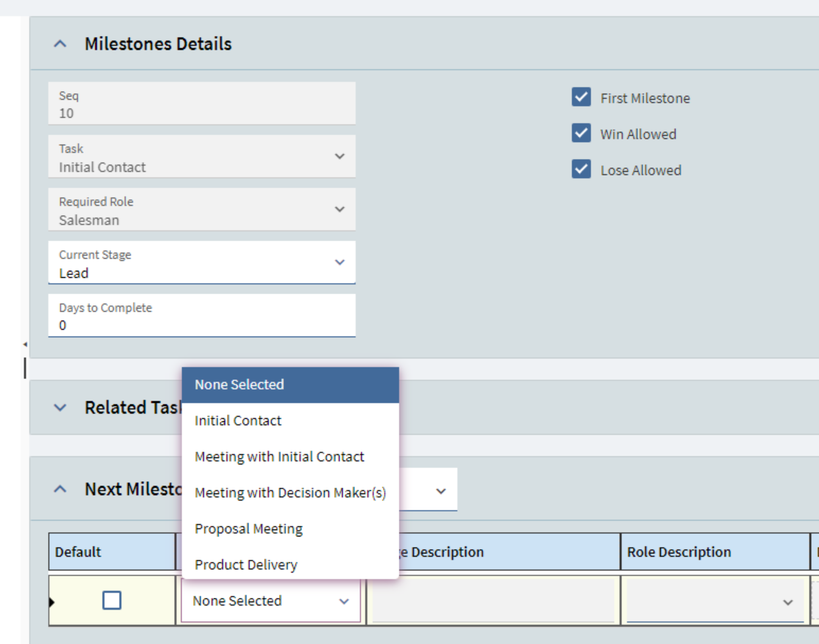
Task: Uncheck the Win Allowed checkbox
Action: click(x=581, y=133)
